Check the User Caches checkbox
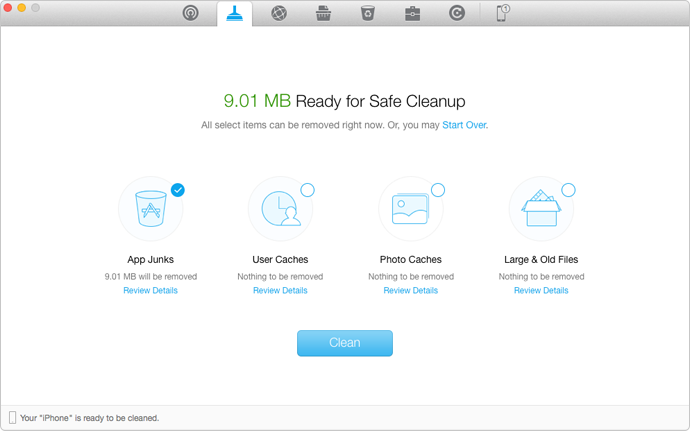This screenshot has height=431, width=690. (x=308, y=190)
